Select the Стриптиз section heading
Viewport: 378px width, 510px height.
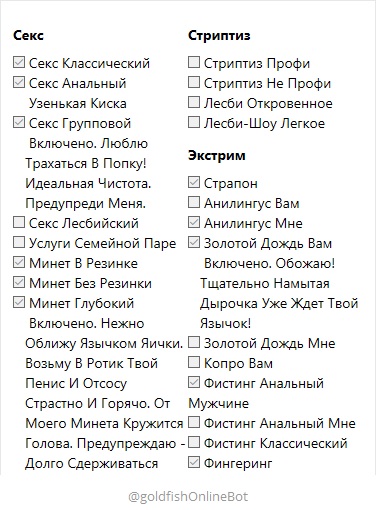pos(219,35)
